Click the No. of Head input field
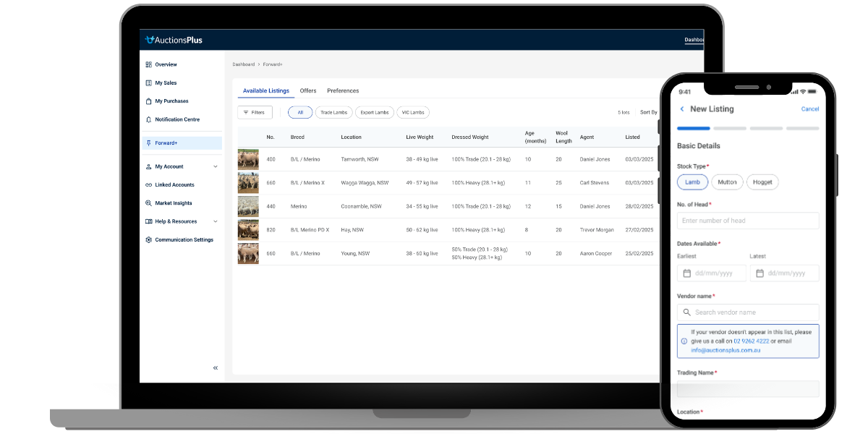Image resolution: width=868 pixels, height=434 pixels. click(748, 221)
